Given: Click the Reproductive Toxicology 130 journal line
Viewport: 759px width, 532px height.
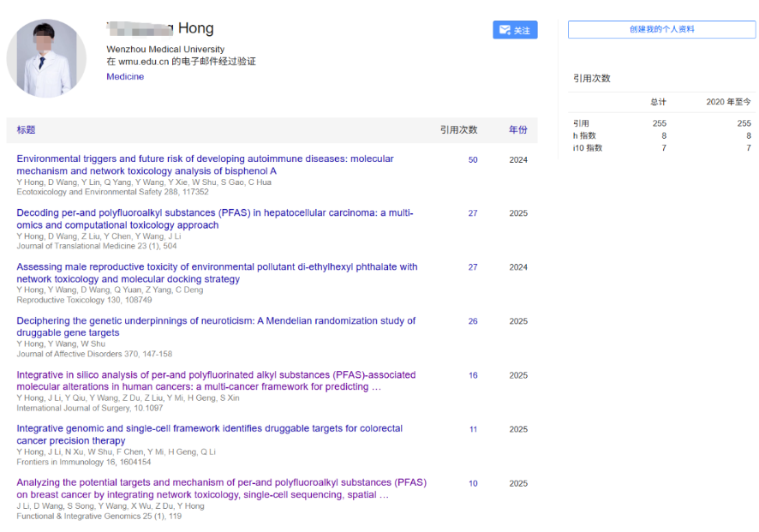Looking at the screenshot, I should point(84,300).
